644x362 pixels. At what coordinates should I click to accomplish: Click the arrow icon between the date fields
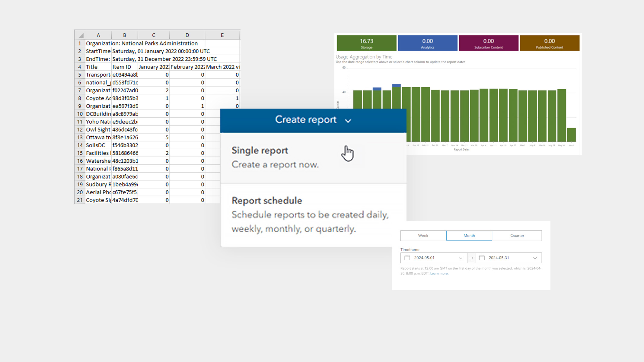click(471, 258)
